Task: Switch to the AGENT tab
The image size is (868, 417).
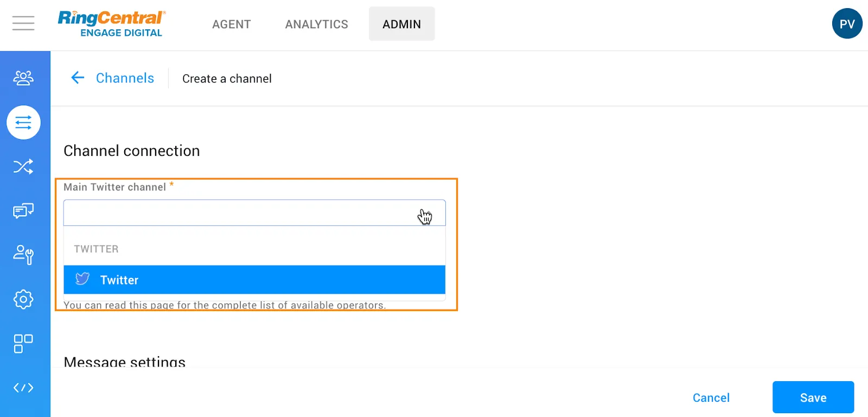Action: (x=232, y=24)
